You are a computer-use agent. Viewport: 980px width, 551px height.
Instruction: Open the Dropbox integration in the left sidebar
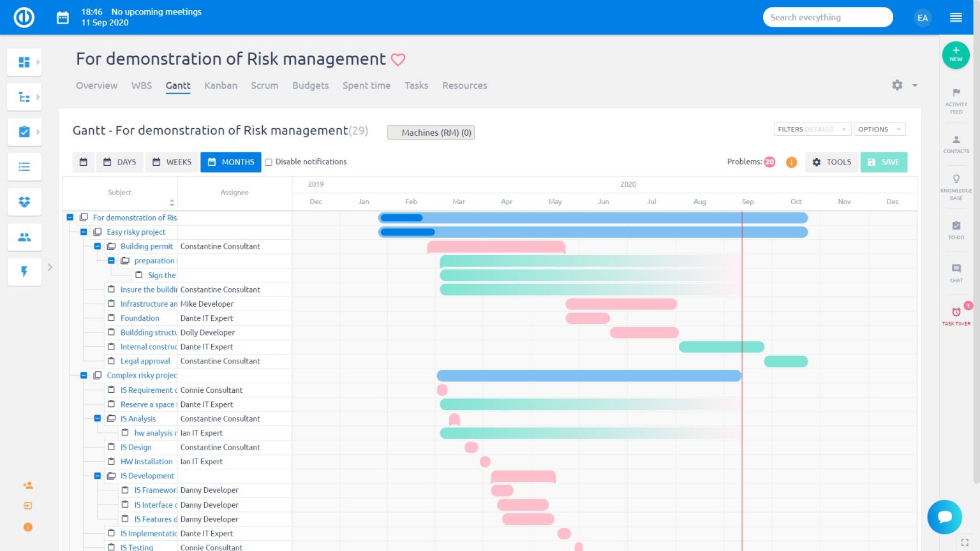[x=24, y=202]
